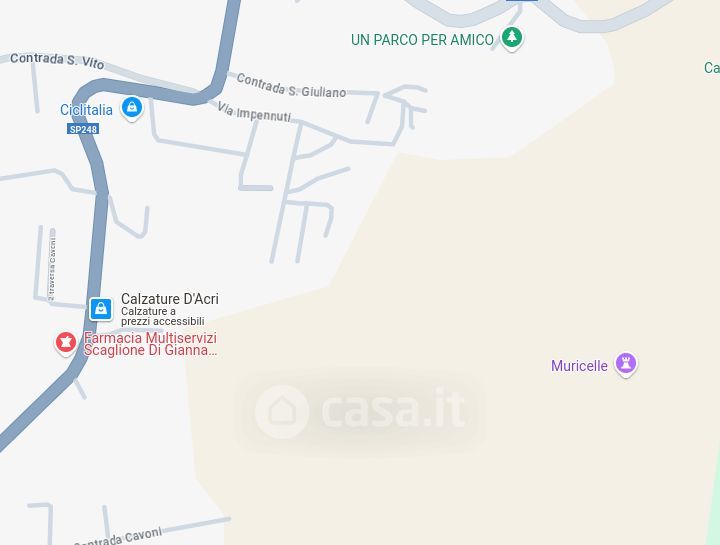Select the purple Muricelle castle marker
720x545 pixels.
625,364
